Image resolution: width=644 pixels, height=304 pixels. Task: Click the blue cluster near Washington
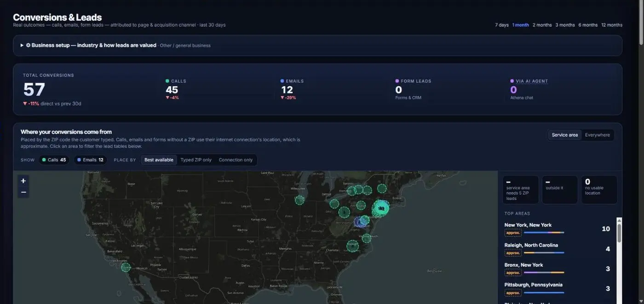[x=359, y=222]
